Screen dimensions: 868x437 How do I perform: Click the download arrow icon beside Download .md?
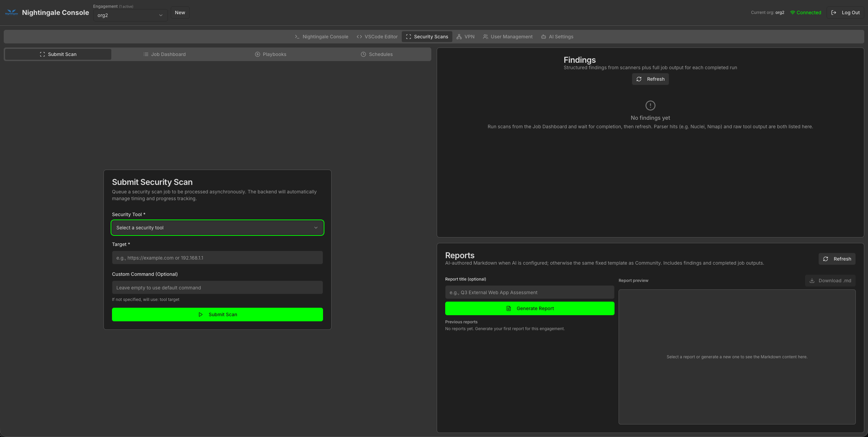click(812, 281)
